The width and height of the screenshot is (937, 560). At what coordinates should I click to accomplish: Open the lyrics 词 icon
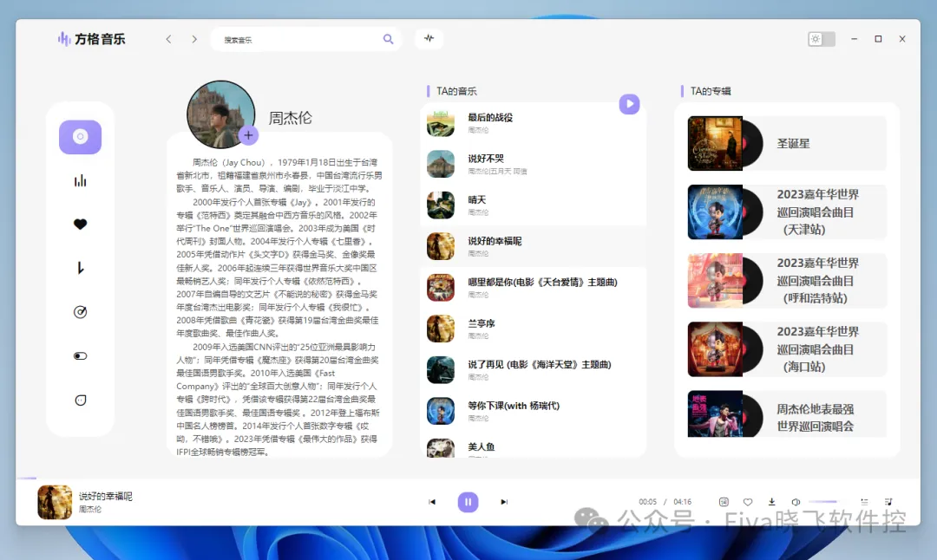coord(724,502)
